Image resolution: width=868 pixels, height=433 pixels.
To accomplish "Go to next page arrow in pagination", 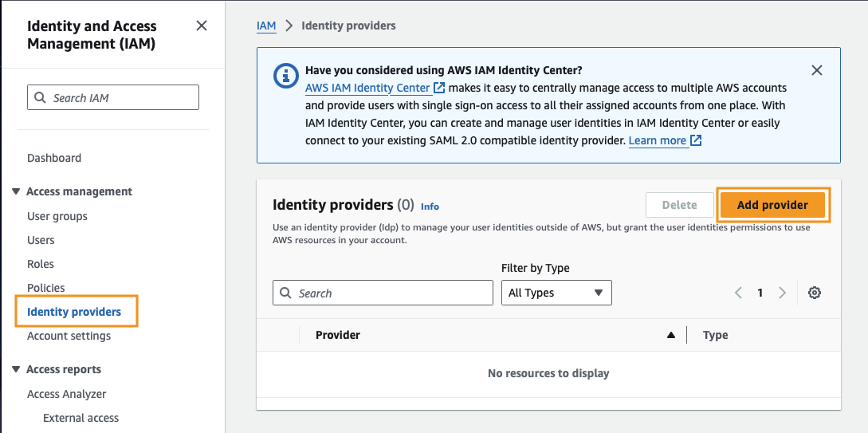I will [x=782, y=293].
